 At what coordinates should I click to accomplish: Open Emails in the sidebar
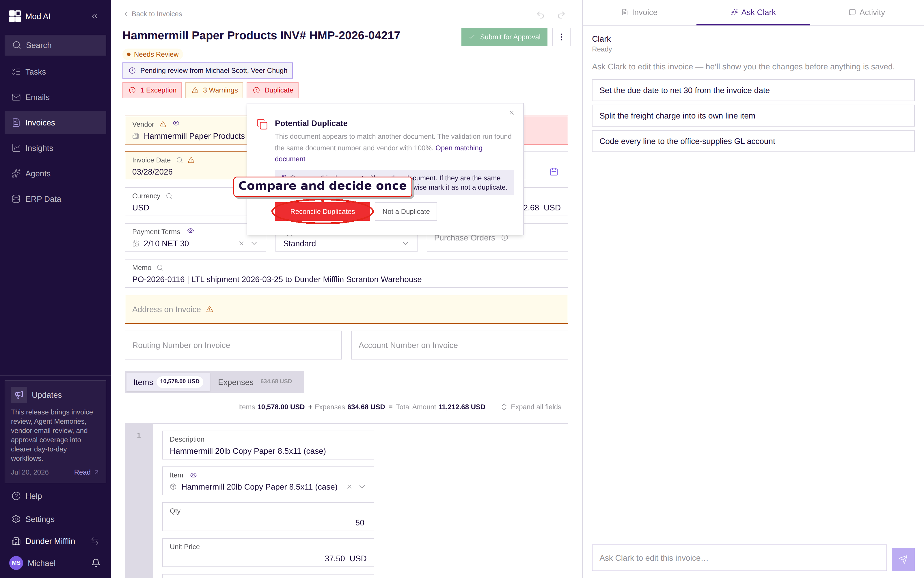coord(55,97)
